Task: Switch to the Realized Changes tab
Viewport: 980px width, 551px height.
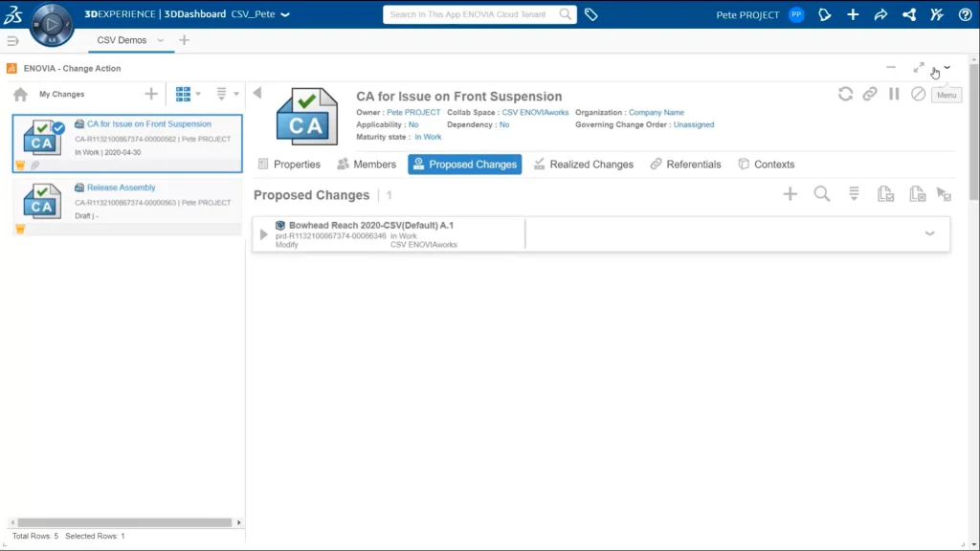Action: pyautogui.click(x=583, y=165)
